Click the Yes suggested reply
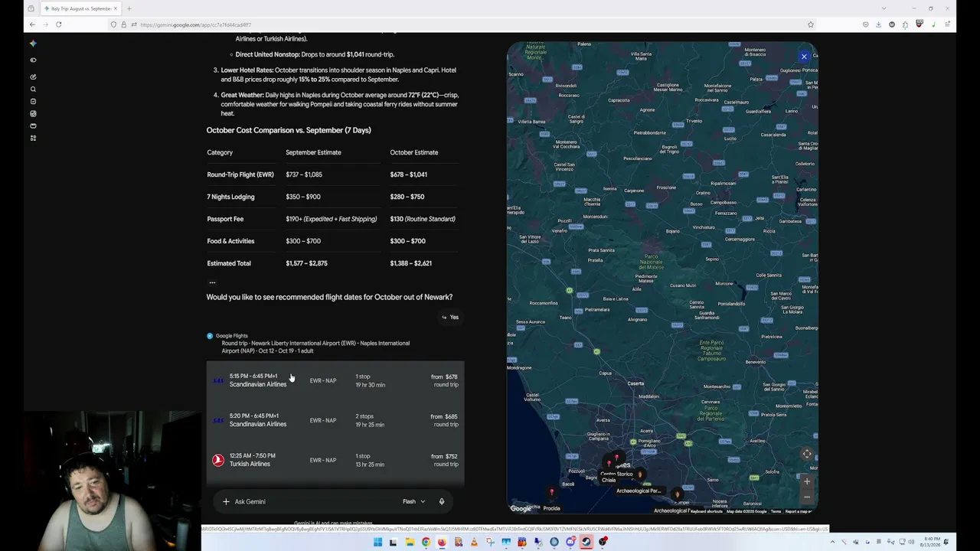 450,317
